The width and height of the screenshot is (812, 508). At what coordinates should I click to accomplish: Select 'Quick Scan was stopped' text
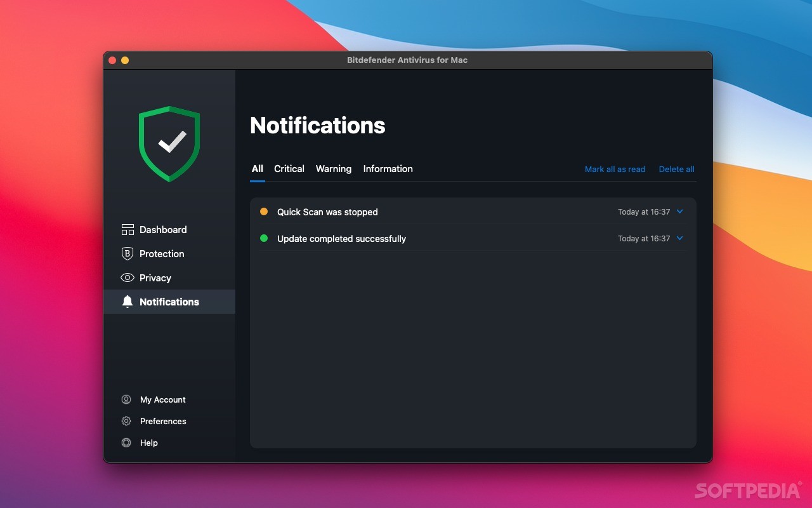tap(327, 212)
